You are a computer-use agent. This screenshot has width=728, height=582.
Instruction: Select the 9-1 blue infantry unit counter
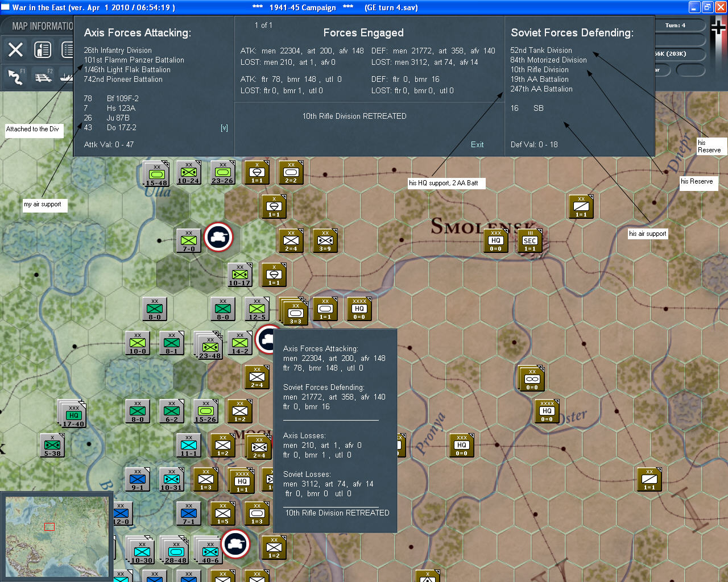tap(138, 479)
